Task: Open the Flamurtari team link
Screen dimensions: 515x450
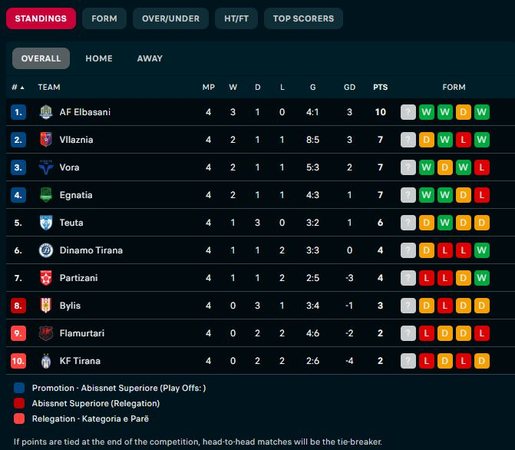Action: pyautogui.click(x=82, y=333)
